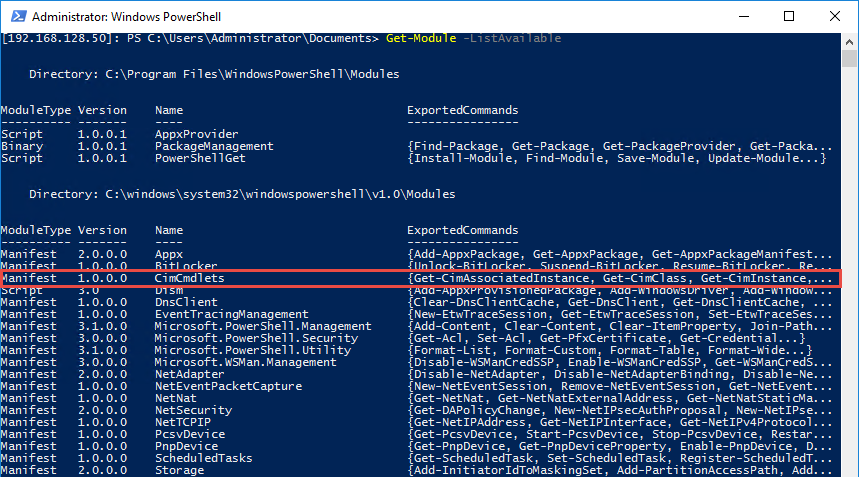This screenshot has width=859, height=477.
Task: Click the window title Administrator: Windows PowerShell
Action: coord(126,16)
